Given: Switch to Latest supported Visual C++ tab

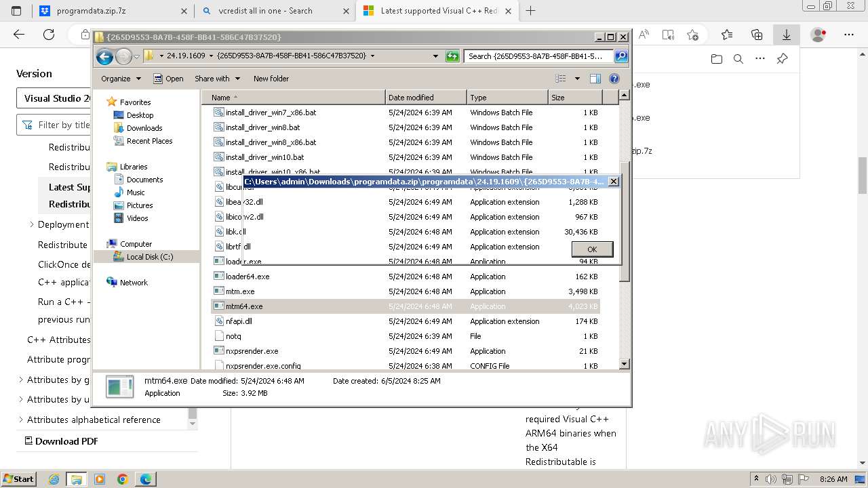Looking at the screenshot, I should tap(437, 11).
